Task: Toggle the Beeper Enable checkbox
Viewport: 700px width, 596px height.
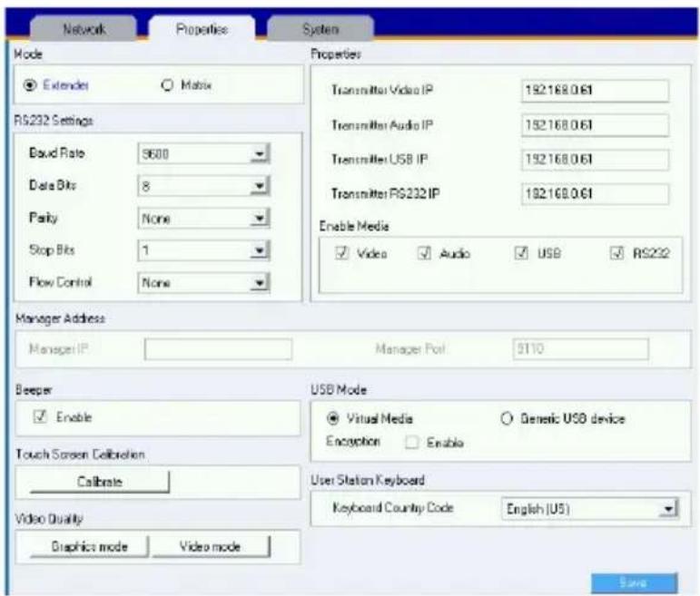Action: tap(40, 416)
